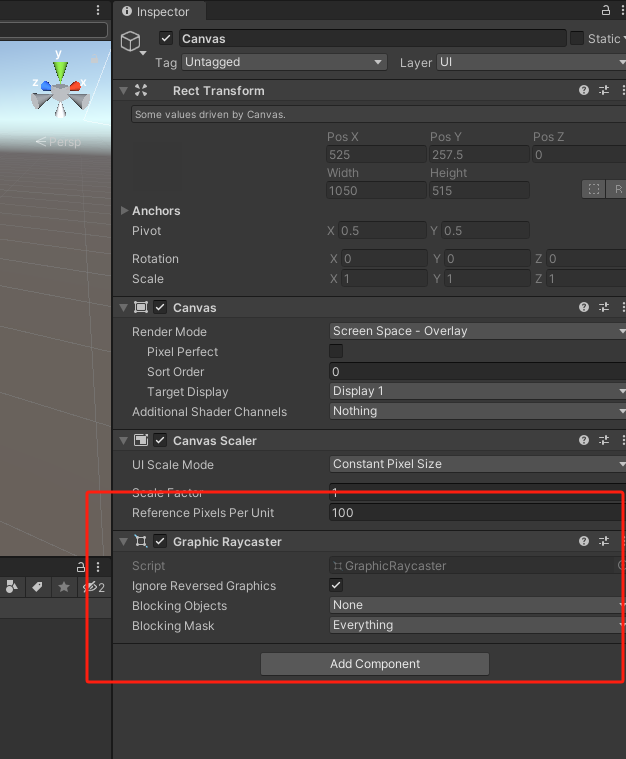The image size is (626, 759).
Task: Click the GameObject cube icon dropdown
Action: (x=133, y=43)
